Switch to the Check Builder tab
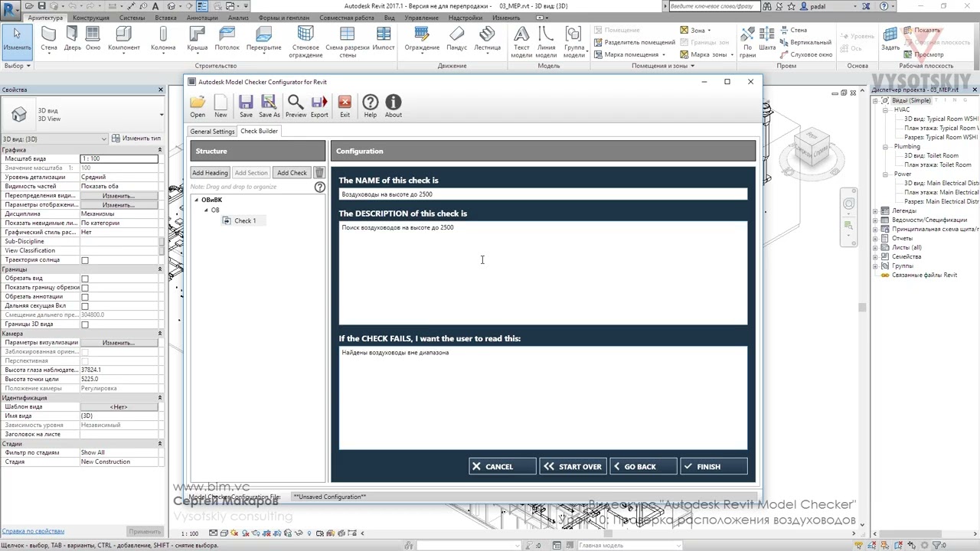This screenshot has width=980, height=551. 260,131
